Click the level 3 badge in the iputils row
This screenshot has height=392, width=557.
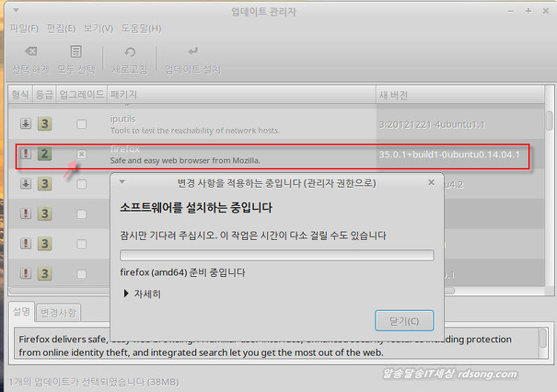[45, 124]
